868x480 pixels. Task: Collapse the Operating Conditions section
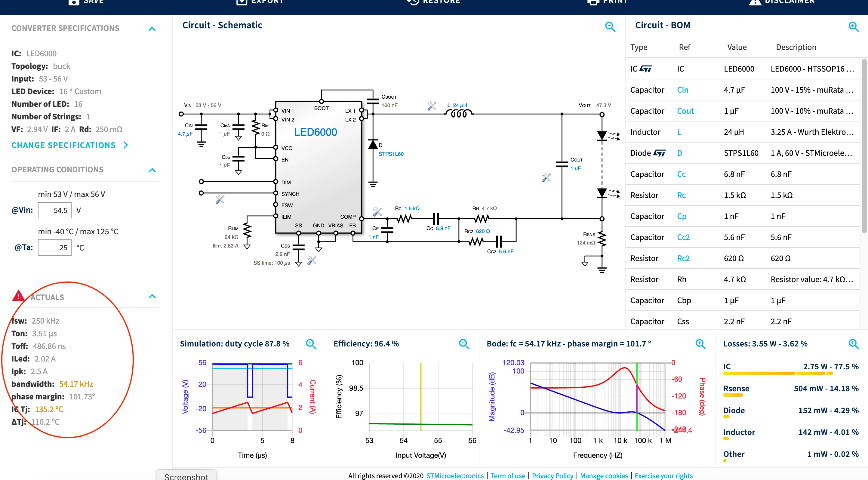coord(152,170)
